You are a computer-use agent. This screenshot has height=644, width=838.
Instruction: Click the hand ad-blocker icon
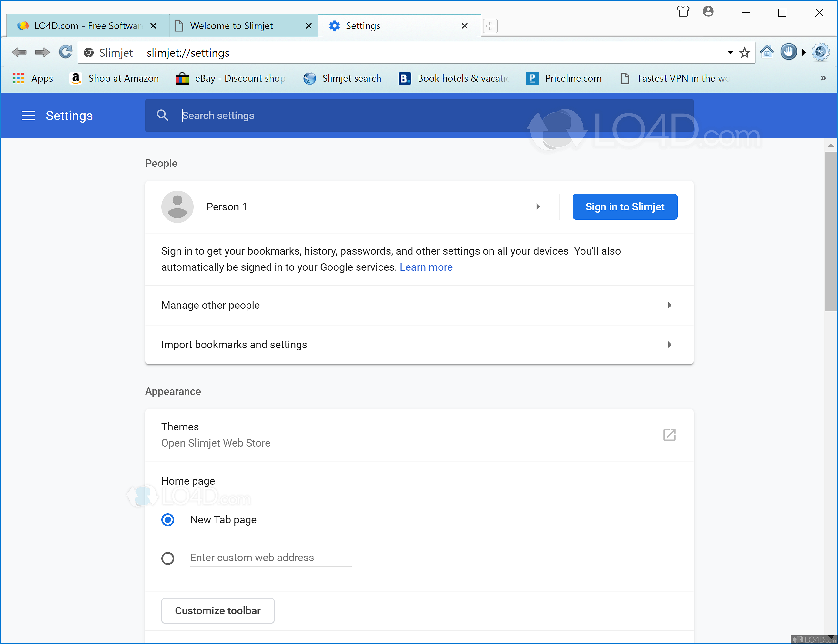[789, 52]
